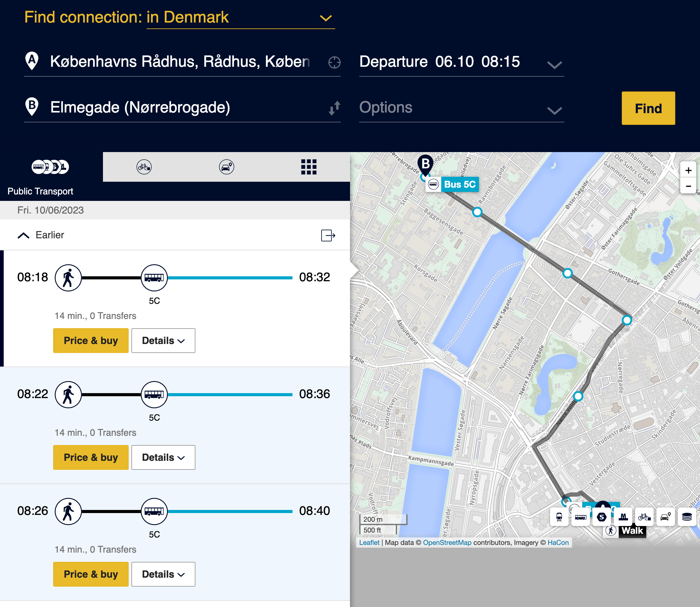
Task: Click the Metro icon in the map legend
Action: click(623, 516)
